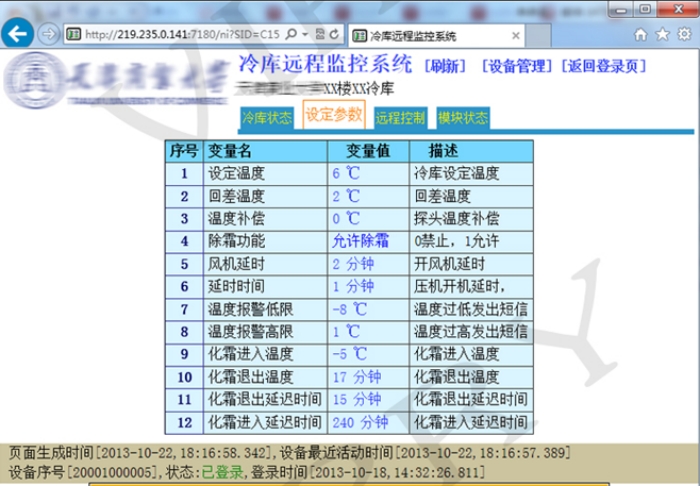Select the 设定参数 tab
700x486 pixels.
point(333,115)
